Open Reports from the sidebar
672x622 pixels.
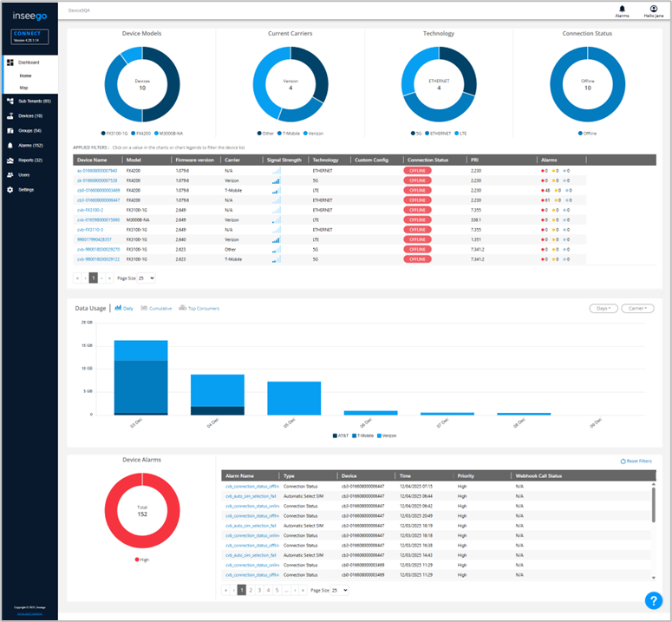pos(30,160)
